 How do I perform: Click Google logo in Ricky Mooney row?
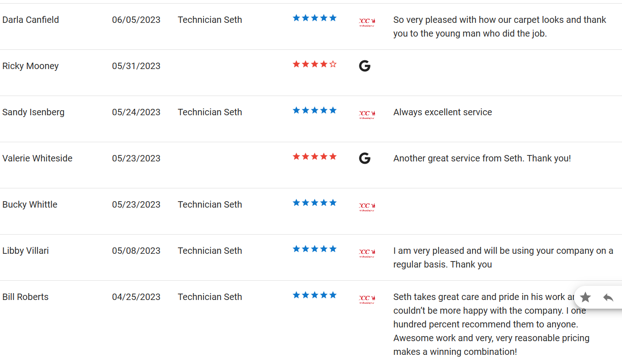[x=365, y=66]
